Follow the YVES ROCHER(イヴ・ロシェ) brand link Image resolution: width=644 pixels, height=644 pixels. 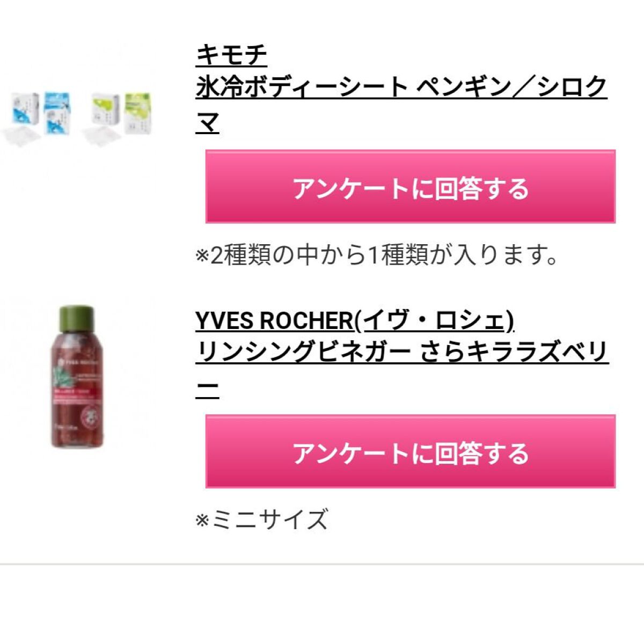355,320
